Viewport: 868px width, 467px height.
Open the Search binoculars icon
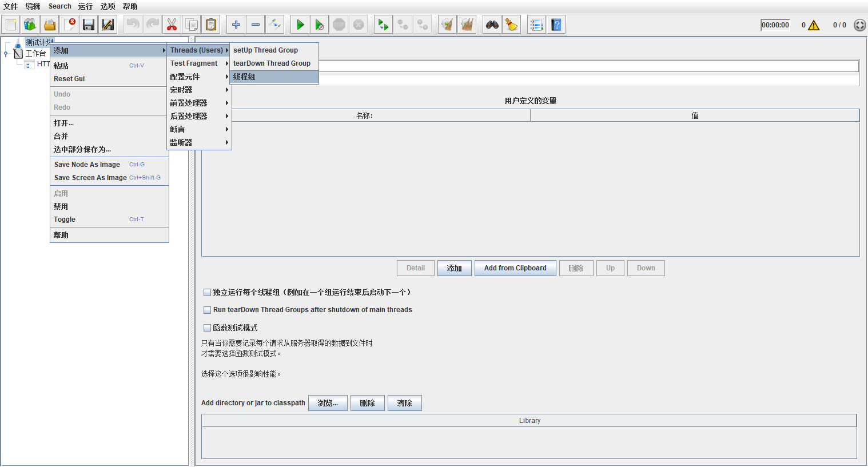[492, 24]
